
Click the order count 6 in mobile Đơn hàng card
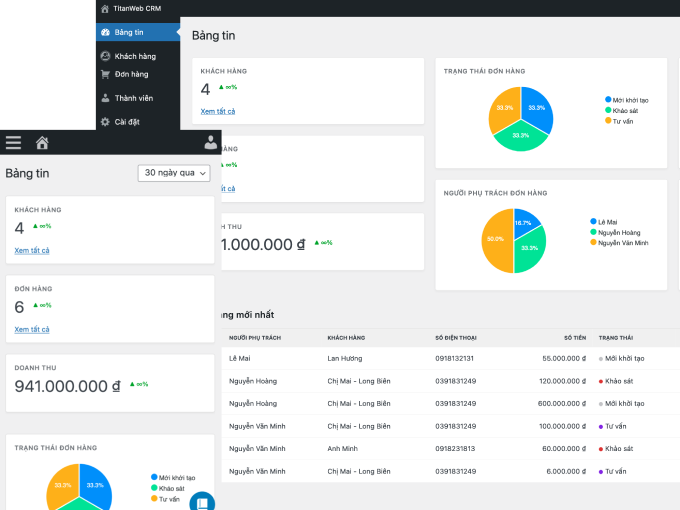(19, 307)
